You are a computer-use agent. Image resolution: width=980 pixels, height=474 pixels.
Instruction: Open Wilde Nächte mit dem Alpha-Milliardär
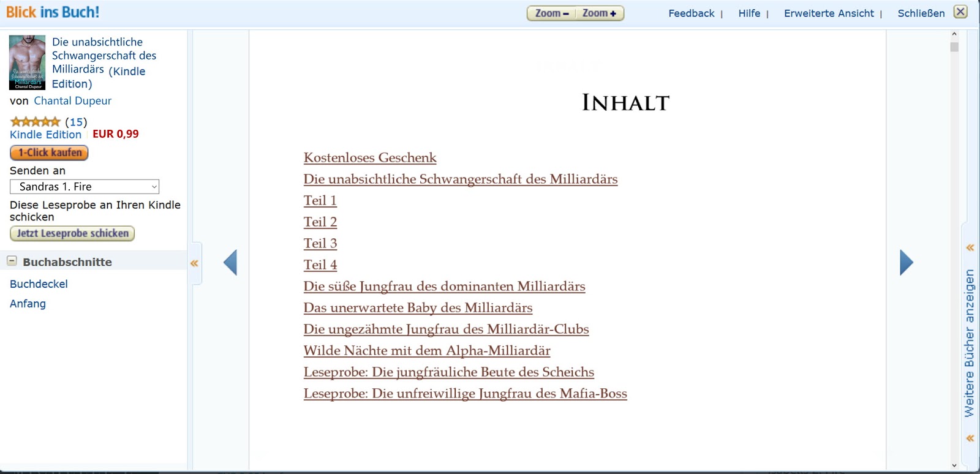(x=427, y=351)
